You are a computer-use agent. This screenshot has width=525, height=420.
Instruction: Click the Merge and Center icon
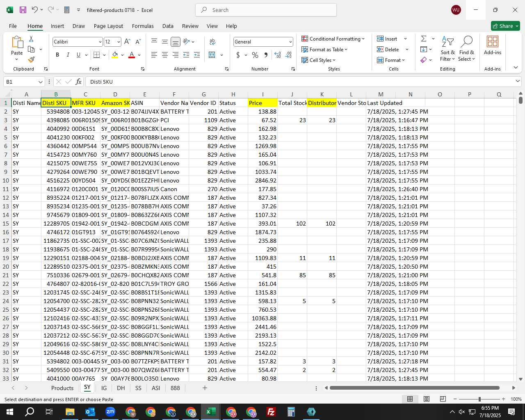pyautogui.click(x=212, y=55)
